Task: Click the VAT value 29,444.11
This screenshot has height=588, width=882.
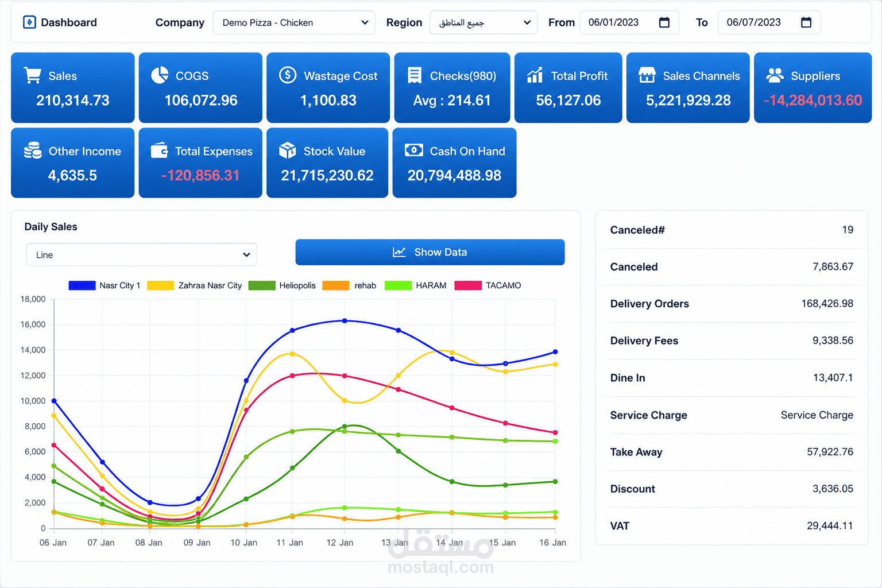Action: (x=830, y=526)
